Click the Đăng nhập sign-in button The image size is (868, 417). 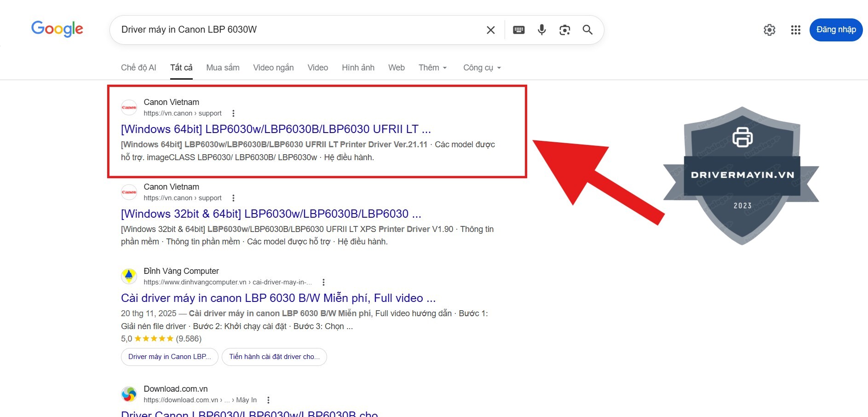(835, 30)
